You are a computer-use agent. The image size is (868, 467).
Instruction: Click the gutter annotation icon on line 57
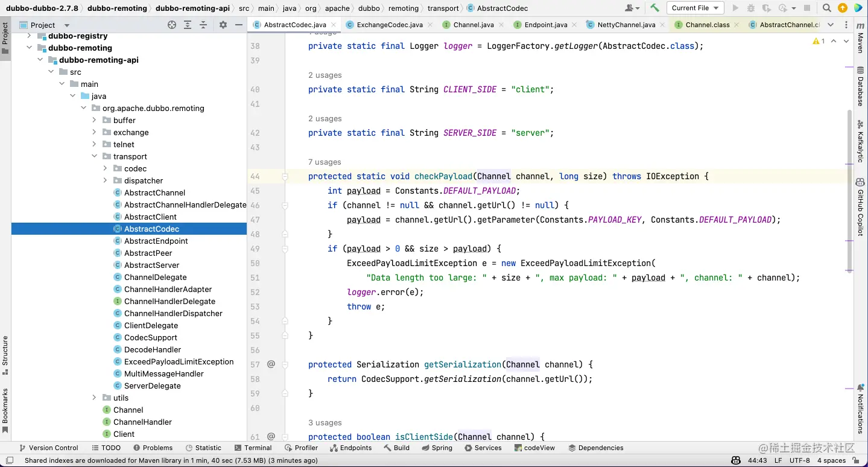pos(271,364)
